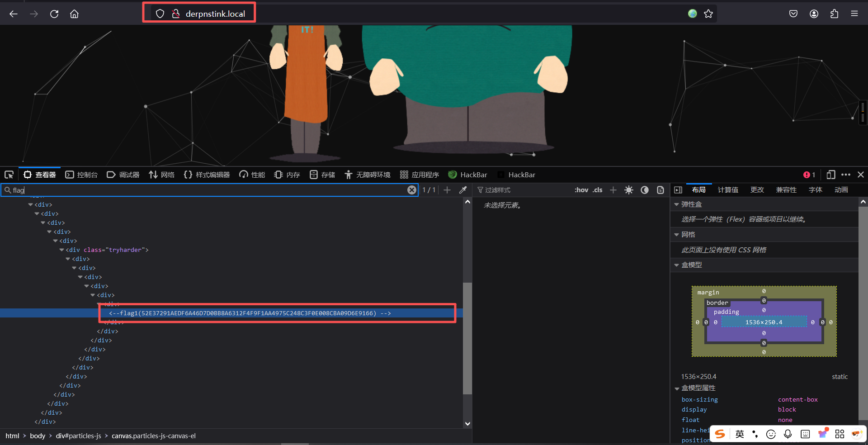Collapse the 网格 Grid section
Screen dimensions: 868x445
(x=677, y=235)
